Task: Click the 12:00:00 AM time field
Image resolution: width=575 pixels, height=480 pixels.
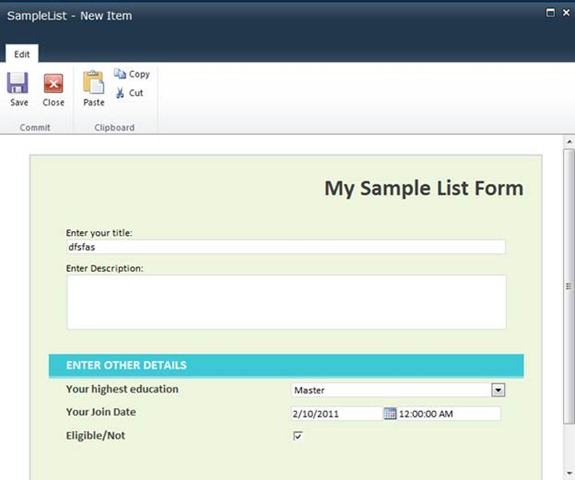Action: [x=448, y=414]
